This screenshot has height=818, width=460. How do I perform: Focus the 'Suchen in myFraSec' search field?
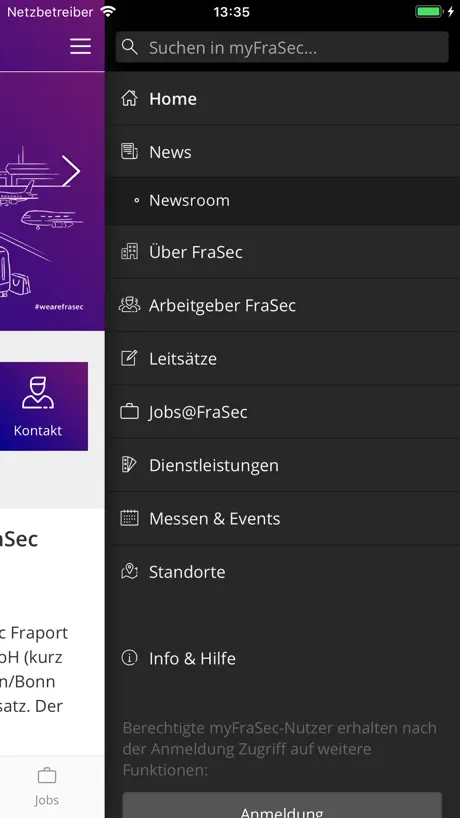point(282,47)
